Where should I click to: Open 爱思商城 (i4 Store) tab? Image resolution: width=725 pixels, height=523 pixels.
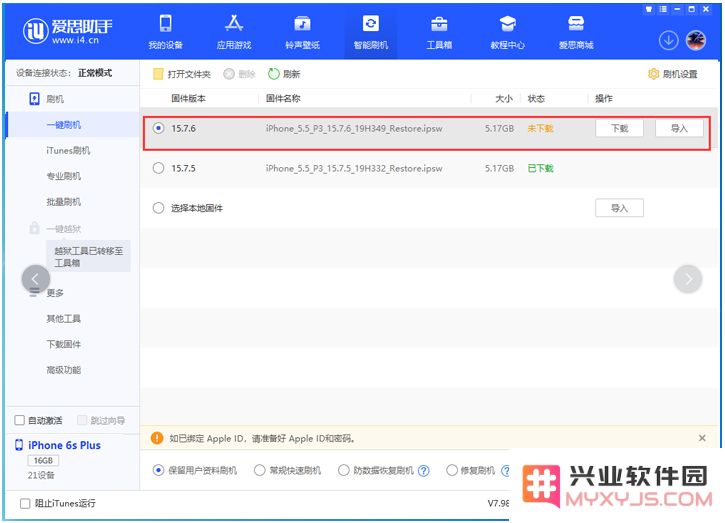pos(576,31)
